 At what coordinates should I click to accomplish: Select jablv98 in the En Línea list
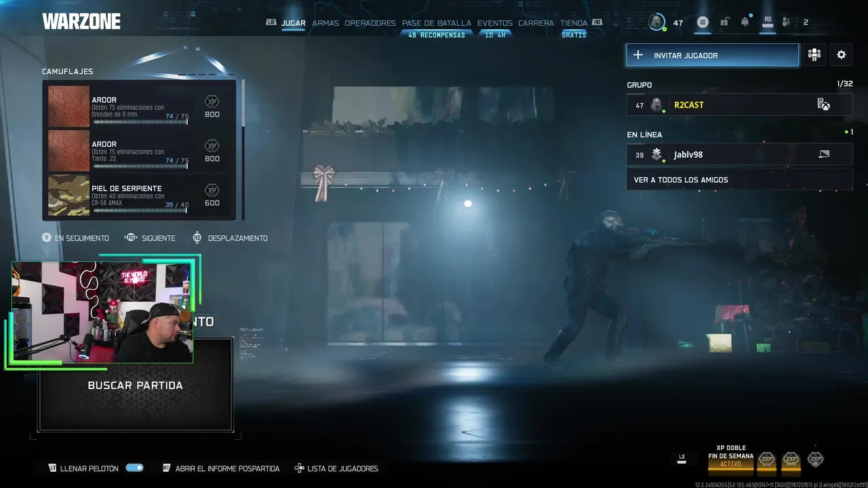click(740, 155)
